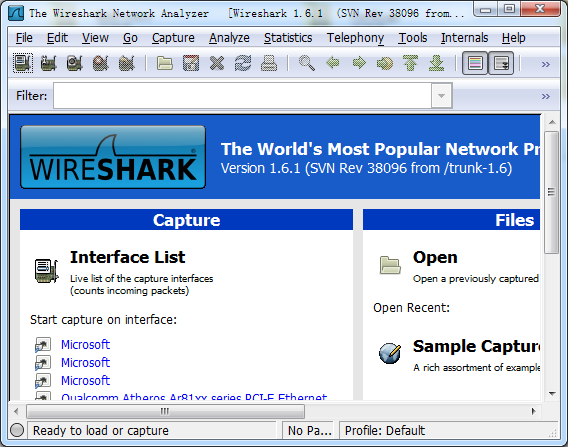This screenshot has height=447, width=568.
Task: Start capture on first Microsoft interface
Action: click(85, 344)
